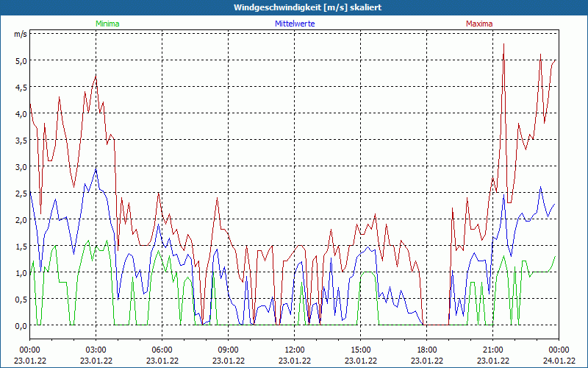
Task: Click the Windgeschwindigkeit chart title bar
Action: pyautogui.click(x=294, y=7)
